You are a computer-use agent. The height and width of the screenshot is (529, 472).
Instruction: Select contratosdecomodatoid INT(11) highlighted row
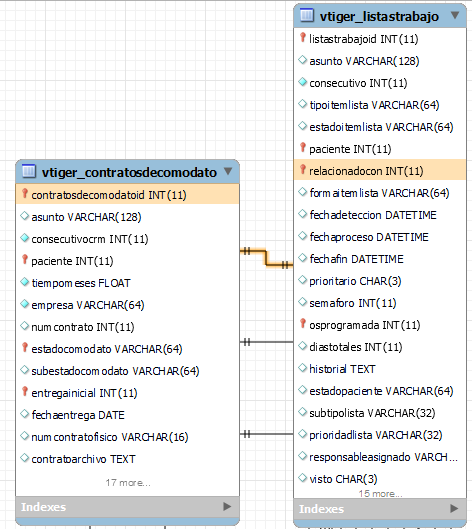(128, 195)
